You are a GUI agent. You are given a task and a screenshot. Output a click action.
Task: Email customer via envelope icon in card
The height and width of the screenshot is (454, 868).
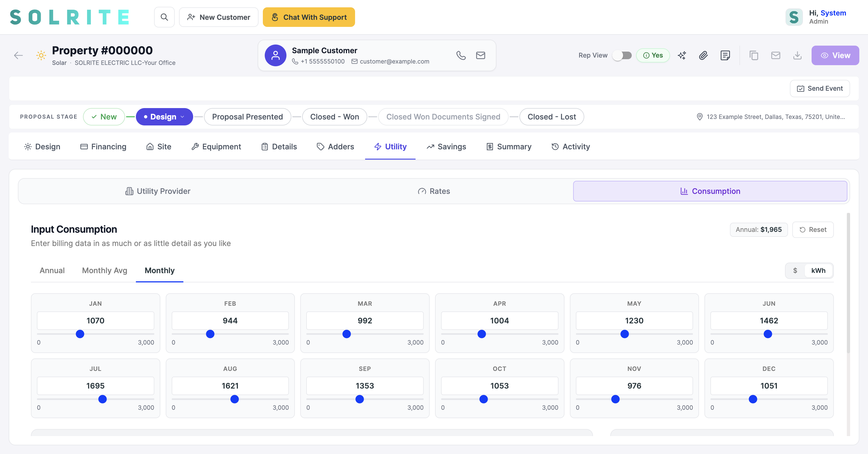click(480, 55)
